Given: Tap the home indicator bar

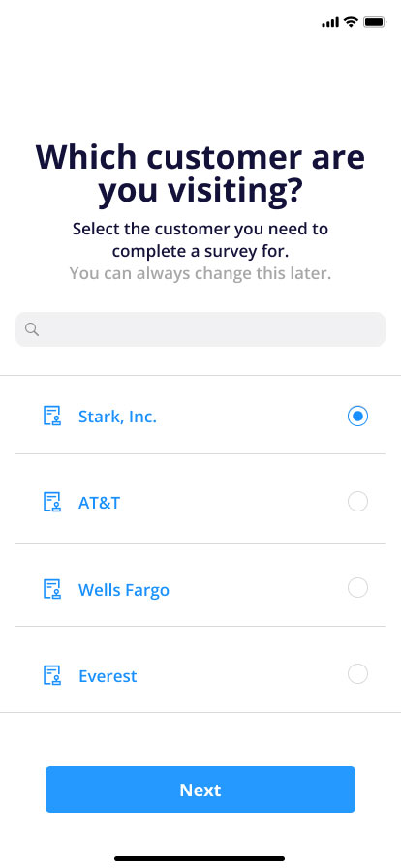Looking at the screenshot, I should pyautogui.click(x=200, y=858).
